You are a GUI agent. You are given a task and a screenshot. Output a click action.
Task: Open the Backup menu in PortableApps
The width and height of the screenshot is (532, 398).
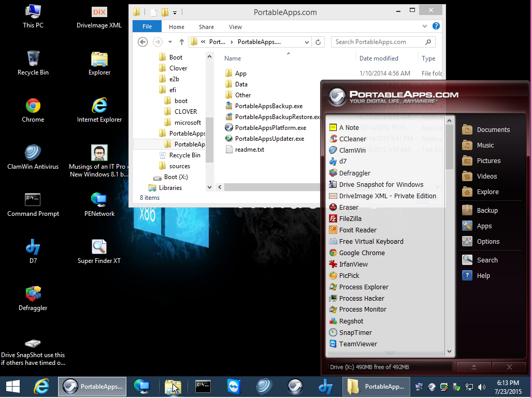[480, 211]
